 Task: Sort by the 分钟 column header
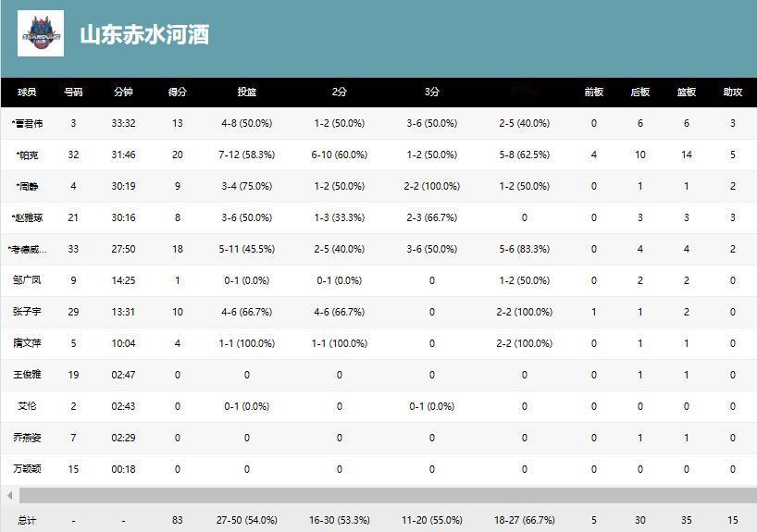coord(124,92)
